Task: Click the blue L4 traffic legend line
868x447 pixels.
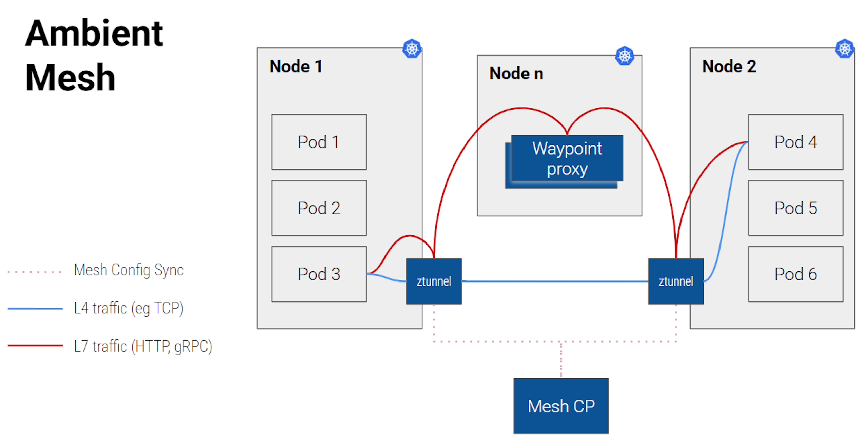Action: pyautogui.click(x=35, y=309)
